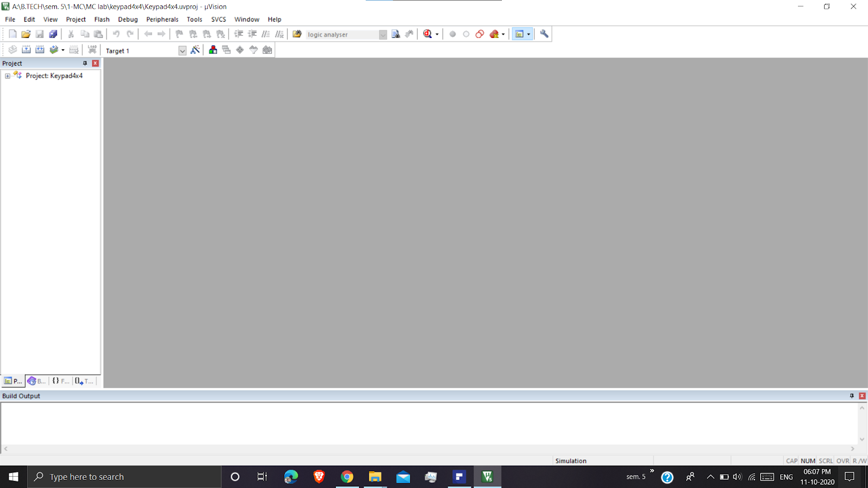Click the Indent selection icon
Screen dimensions: 868x488
point(239,34)
